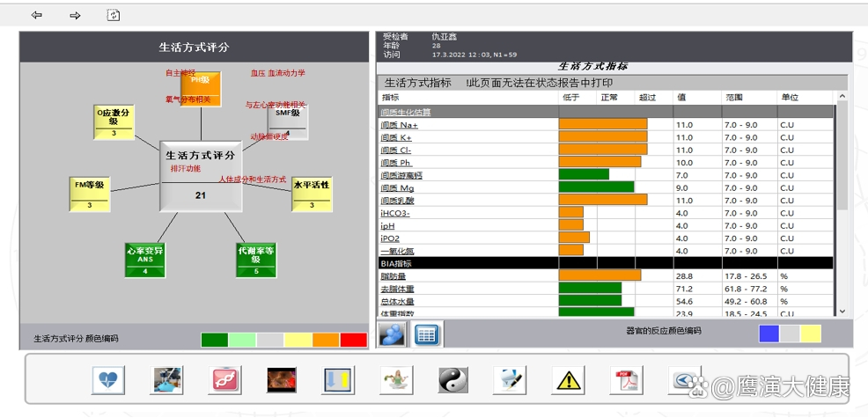
Task: Click the 去脂体重 range 61.8 - 77.2
Action: coord(746,289)
